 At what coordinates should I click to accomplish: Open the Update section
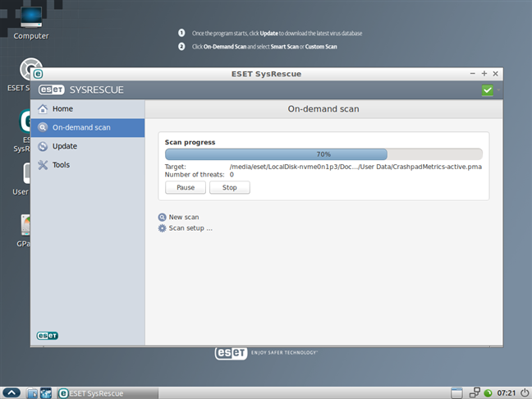point(88,146)
